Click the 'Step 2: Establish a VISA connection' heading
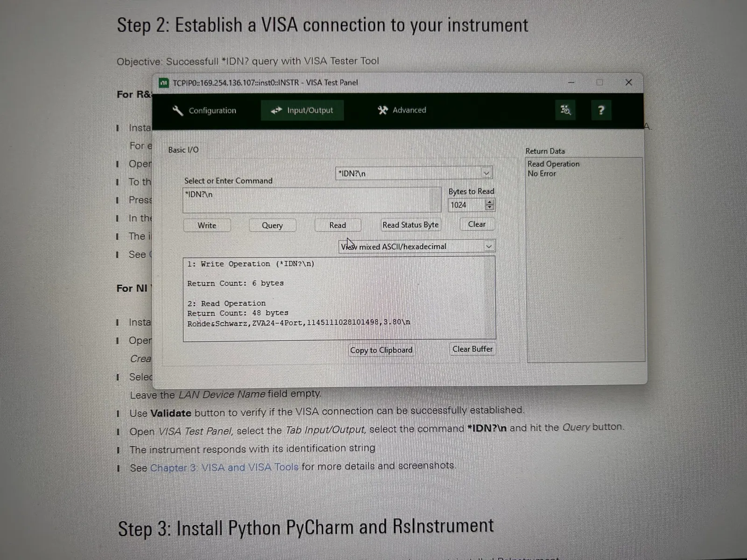This screenshot has width=747, height=560. 323,25
